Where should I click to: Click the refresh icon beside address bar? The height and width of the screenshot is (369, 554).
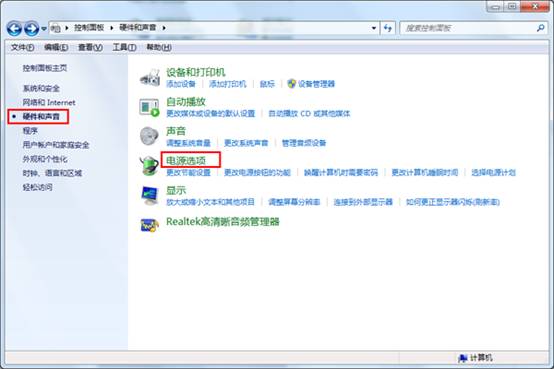click(x=388, y=28)
